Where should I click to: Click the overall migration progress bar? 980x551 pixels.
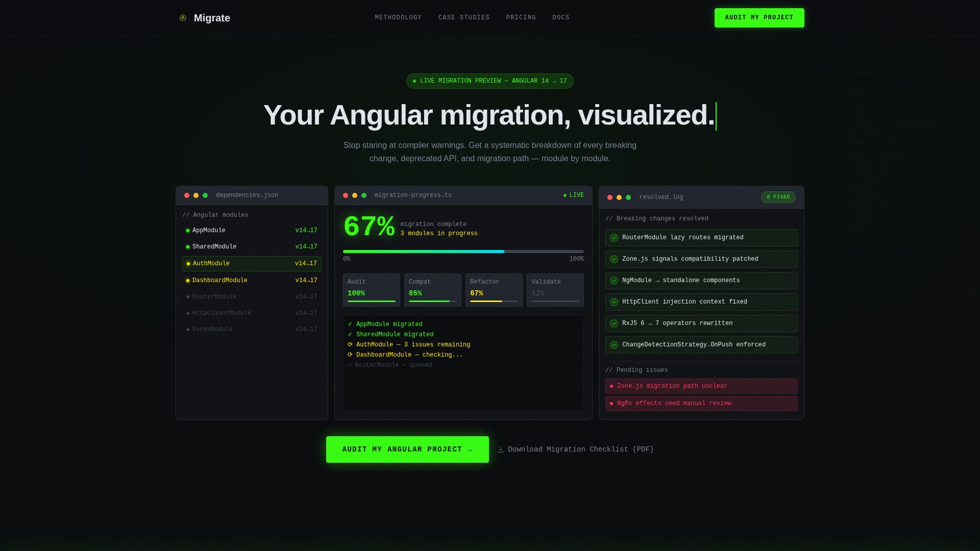tap(463, 252)
